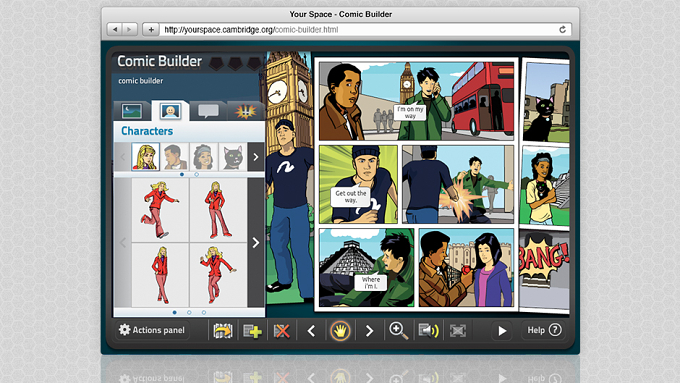This screenshot has width=680, height=383.
Task: Click the browser back arrow button
Action: tap(115, 29)
